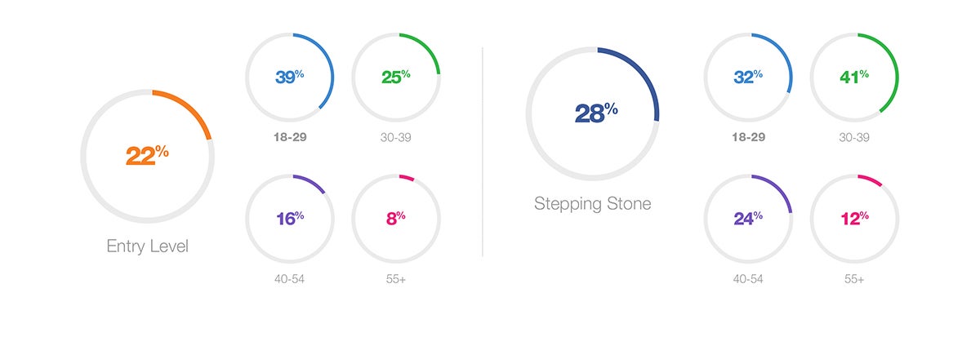Screen dimensions: 980x337
Task: Click the green 41% donut chart
Action: (854, 77)
